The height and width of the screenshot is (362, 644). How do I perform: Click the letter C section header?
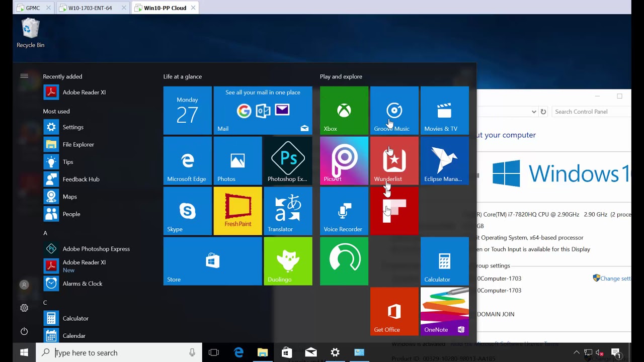[45, 303]
